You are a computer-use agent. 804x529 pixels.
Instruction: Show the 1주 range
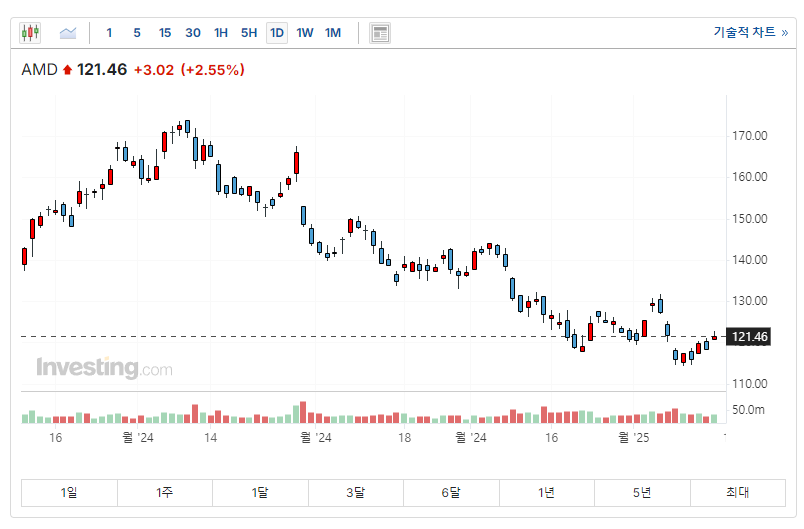[x=165, y=493]
